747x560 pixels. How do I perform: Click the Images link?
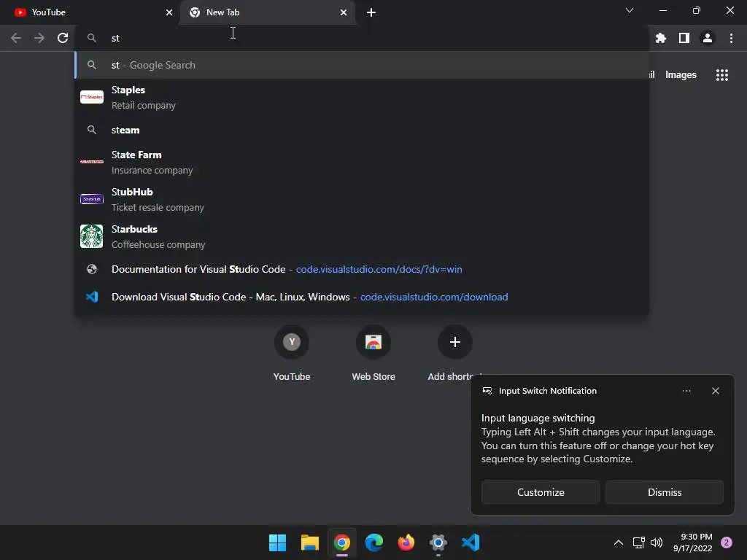(x=681, y=75)
